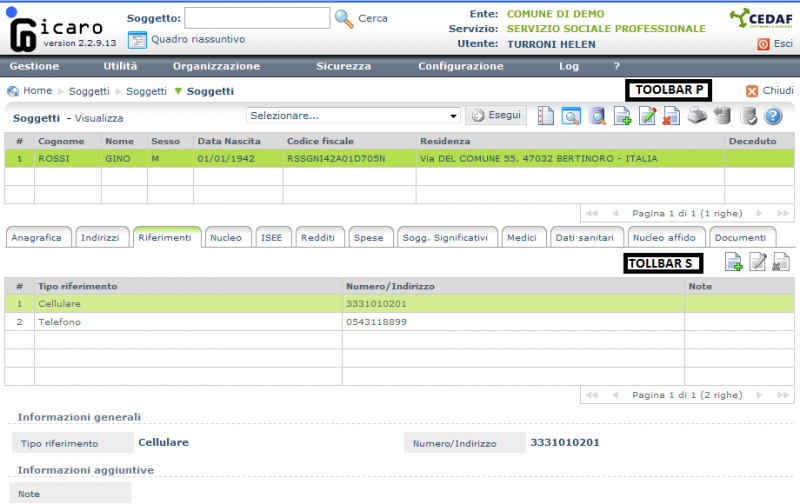The height and width of the screenshot is (504, 800).
Task: Open the ? help menu
Action: pos(617,66)
